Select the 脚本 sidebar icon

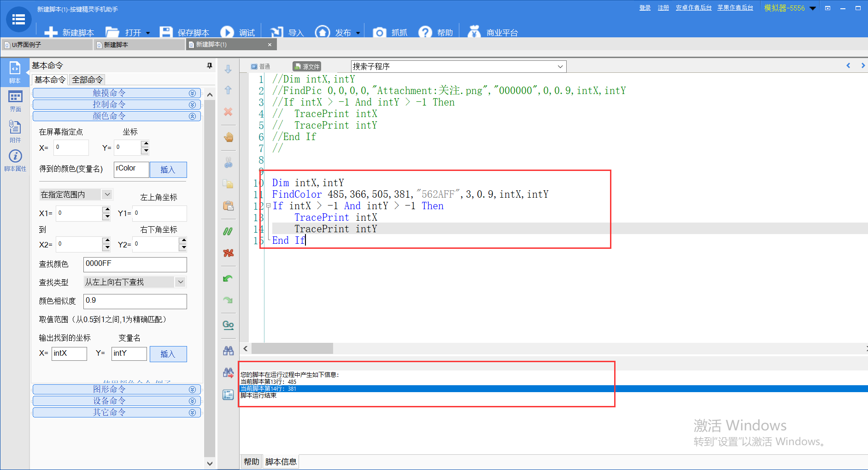(x=15, y=72)
